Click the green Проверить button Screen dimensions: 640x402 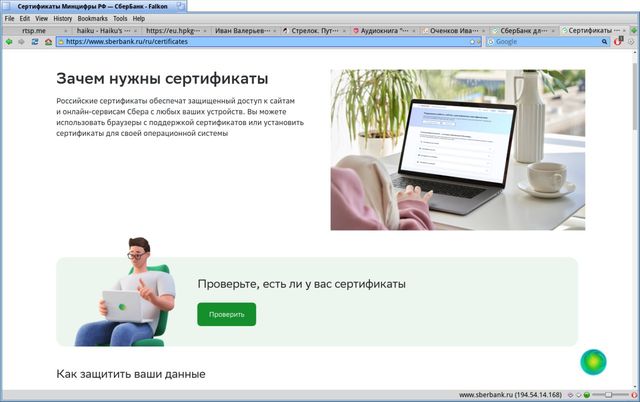coord(227,314)
